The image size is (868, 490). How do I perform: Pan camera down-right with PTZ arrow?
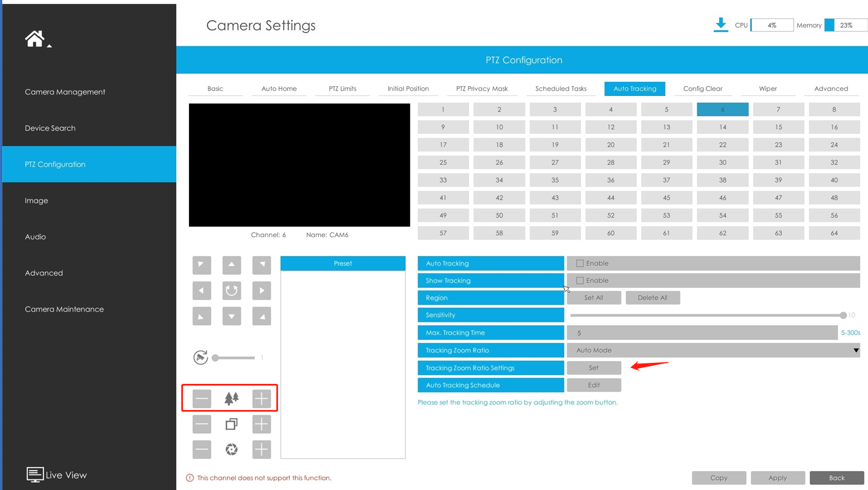(x=261, y=316)
